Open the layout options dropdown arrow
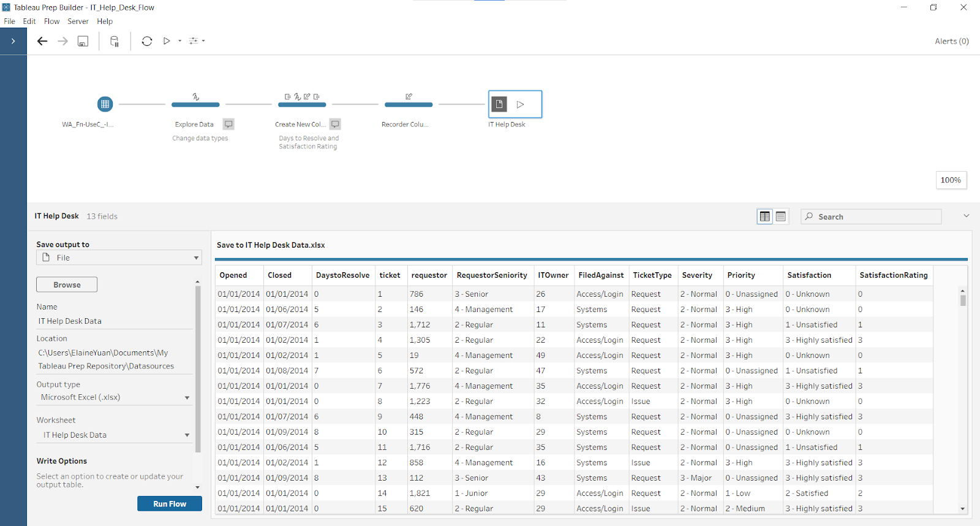Screen dimensions: 980x526 tap(203, 41)
